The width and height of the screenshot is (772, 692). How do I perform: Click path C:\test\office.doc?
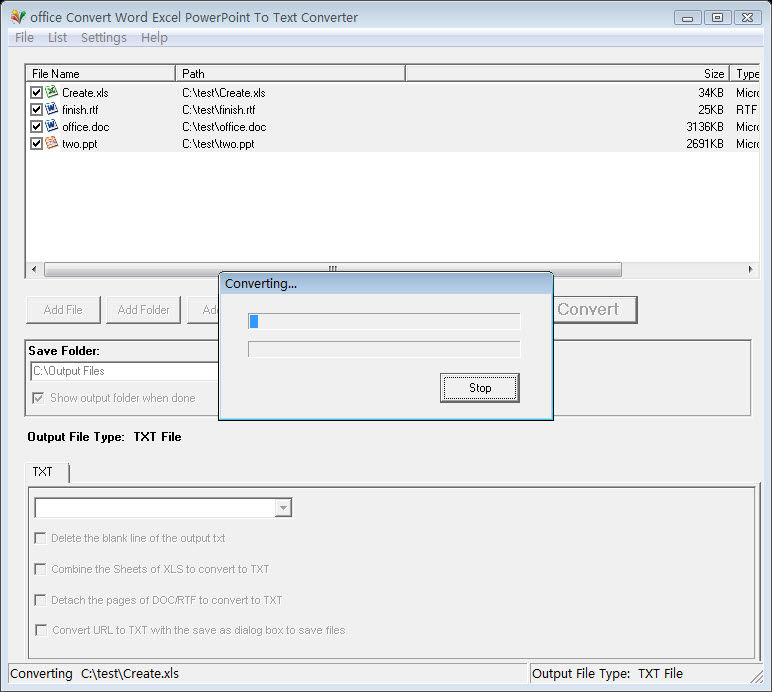pyautogui.click(x=224, y=127)
